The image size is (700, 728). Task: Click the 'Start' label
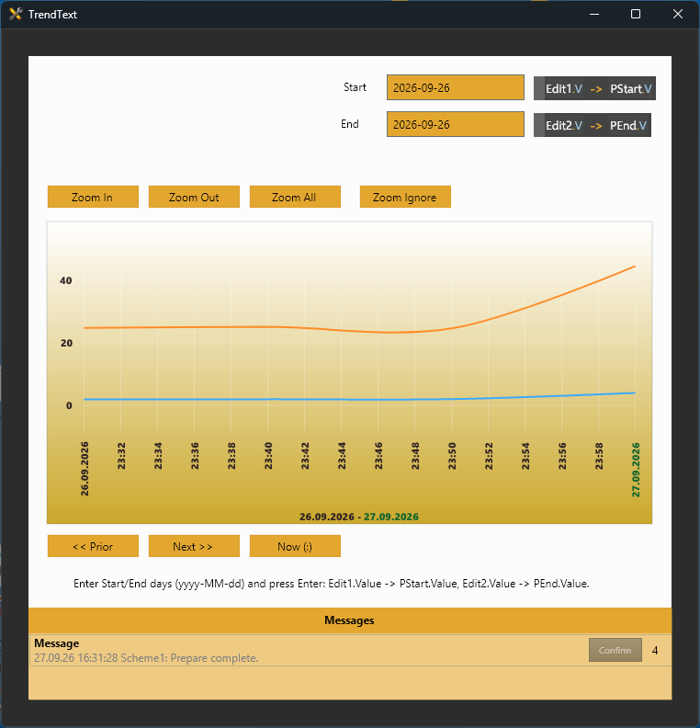coord(355,87)
